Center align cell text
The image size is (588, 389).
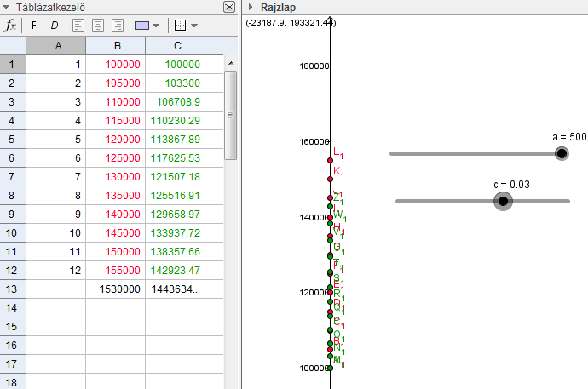click(97, 26)
